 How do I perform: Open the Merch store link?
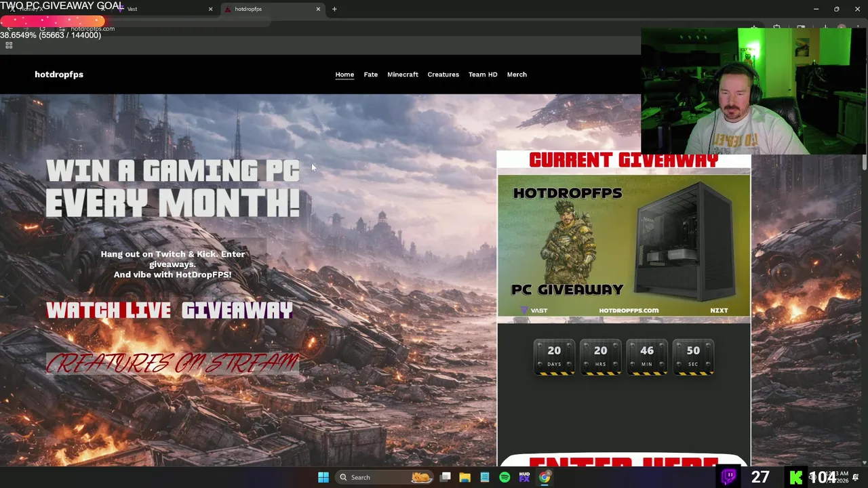[517, 75]
